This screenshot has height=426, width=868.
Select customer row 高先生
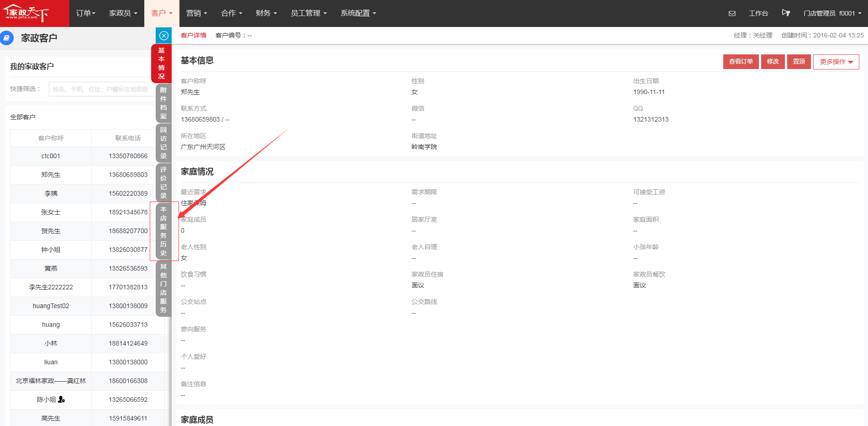87,418
